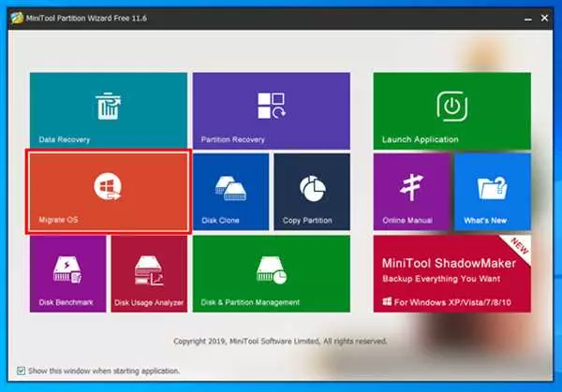Screen dimensions: 562x392
Task: Open the Online Manual signpost icon
Action: tap(411, 187)
